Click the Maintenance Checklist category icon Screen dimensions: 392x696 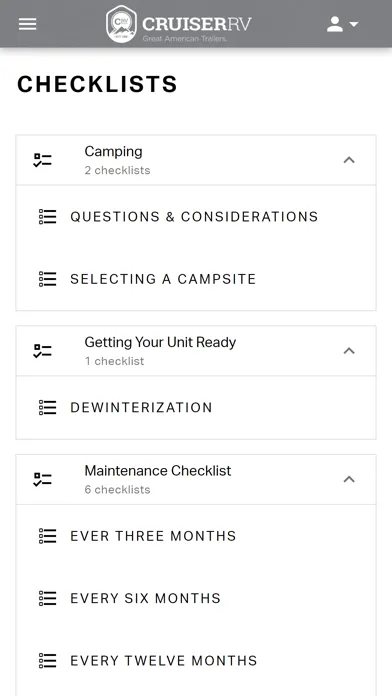point(43,479)
